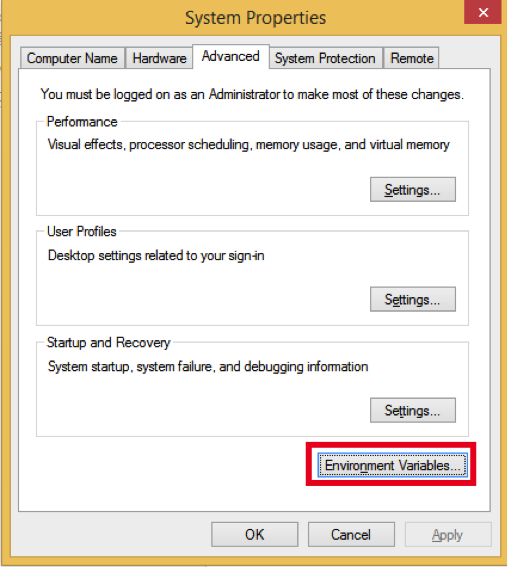Go to the System Protection tab

pyautogui.click(x=325, y=58)
